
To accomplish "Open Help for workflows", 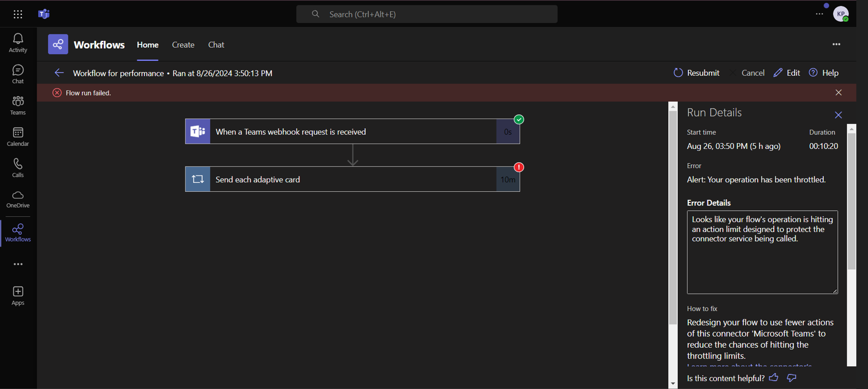I will pyautogui.click(x=824, y=73).
